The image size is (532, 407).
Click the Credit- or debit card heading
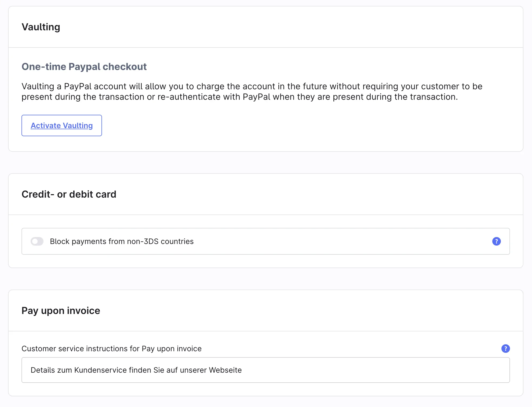[69, 194]
